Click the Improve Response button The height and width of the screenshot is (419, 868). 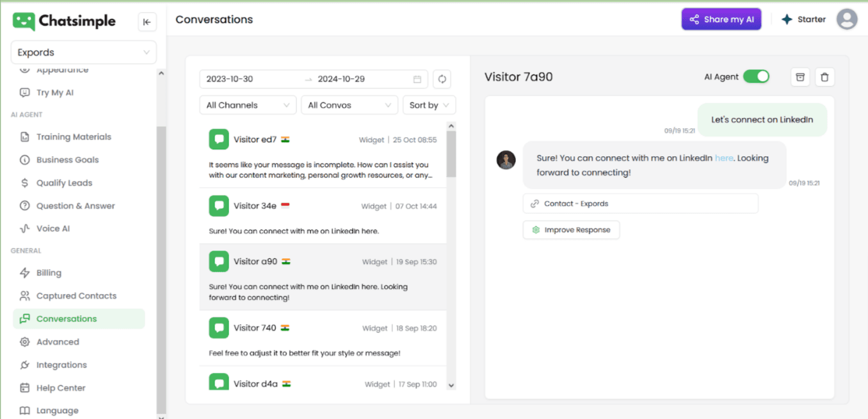click(571, 230)
